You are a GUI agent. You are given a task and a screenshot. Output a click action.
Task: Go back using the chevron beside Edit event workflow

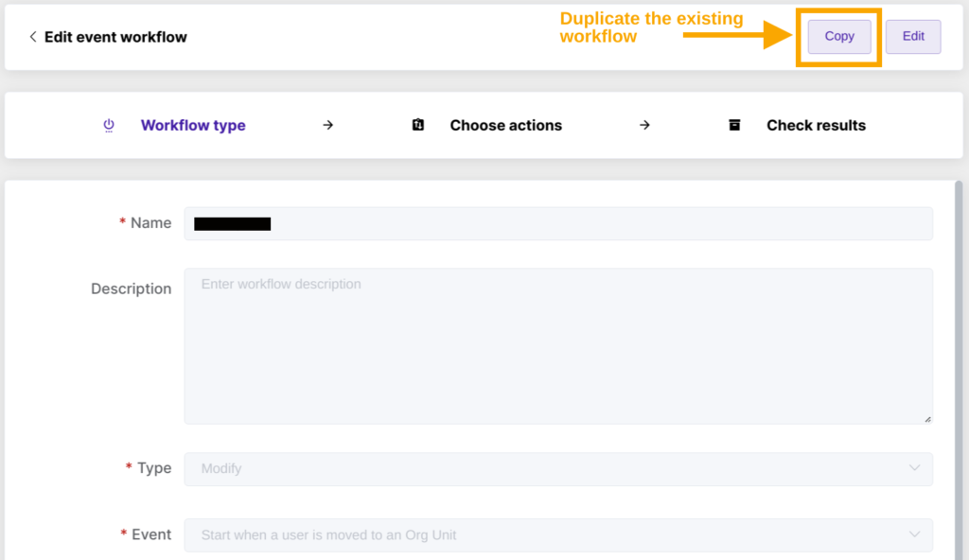33,37
